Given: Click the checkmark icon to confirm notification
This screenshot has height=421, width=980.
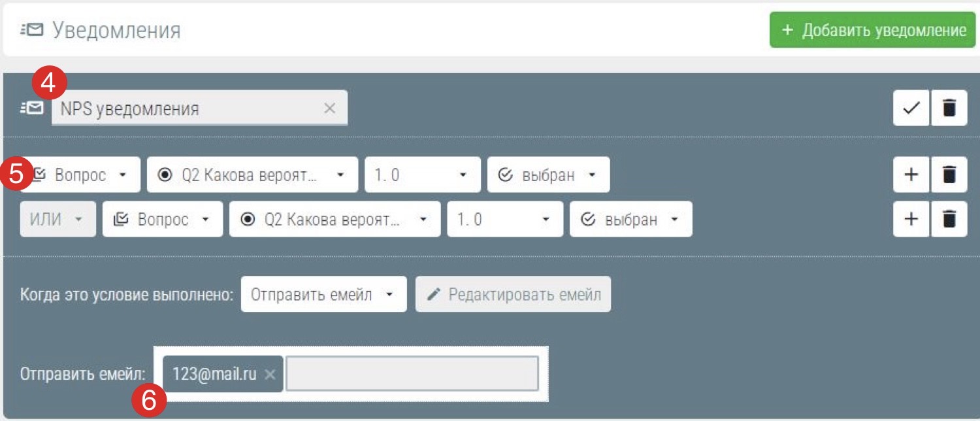Looking at the screenshot, I should point(911,109).
